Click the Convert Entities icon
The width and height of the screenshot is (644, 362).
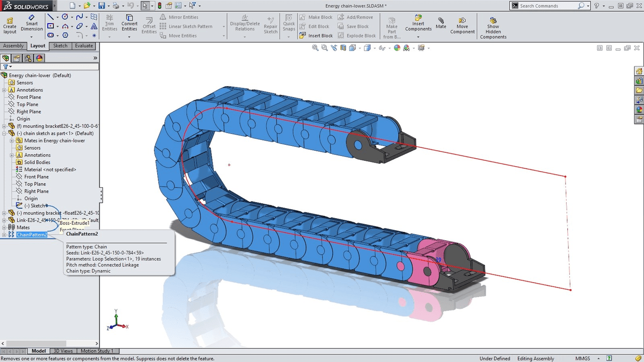click(x=129, y=23)
